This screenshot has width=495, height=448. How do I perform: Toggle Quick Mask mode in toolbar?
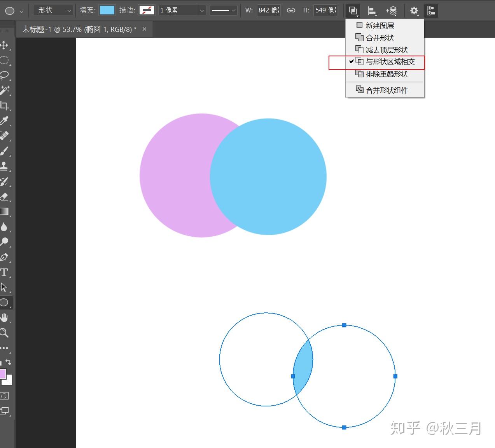[4, 396]
